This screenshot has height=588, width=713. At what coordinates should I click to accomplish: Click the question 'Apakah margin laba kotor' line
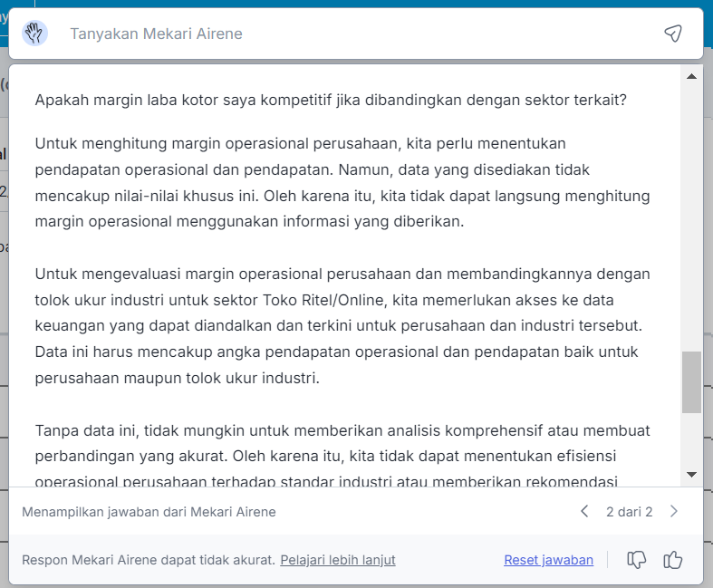(331, 100)
